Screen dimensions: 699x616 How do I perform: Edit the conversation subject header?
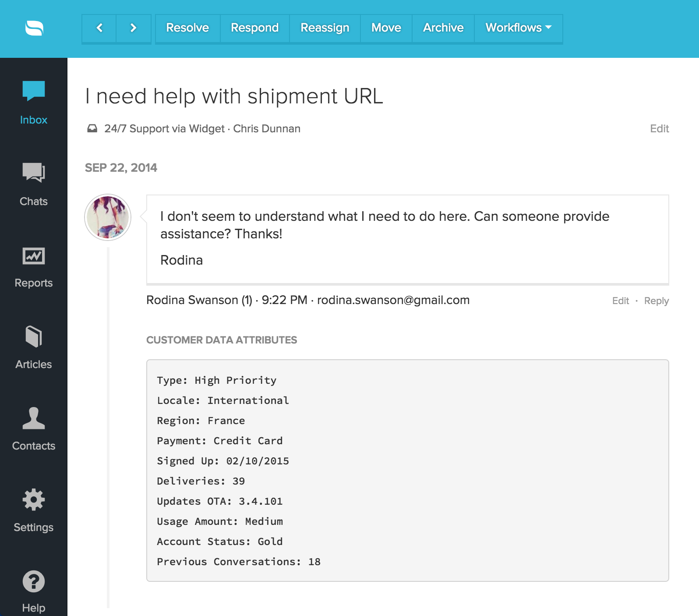(659, 129)
